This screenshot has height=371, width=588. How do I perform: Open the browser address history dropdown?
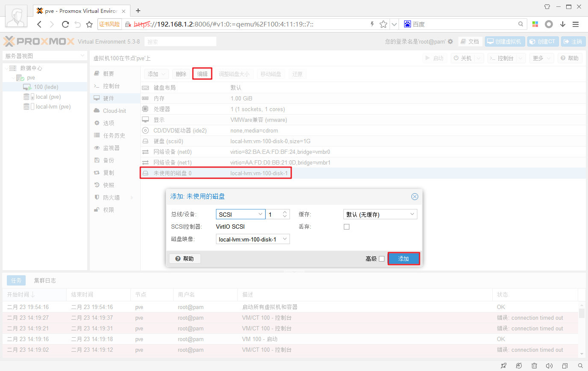(x=394, y=24)
